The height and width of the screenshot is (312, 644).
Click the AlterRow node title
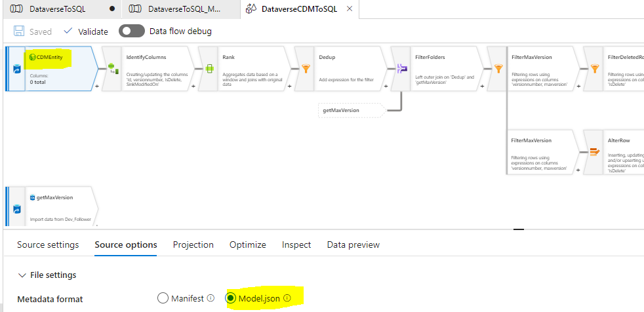pos(619,140)
